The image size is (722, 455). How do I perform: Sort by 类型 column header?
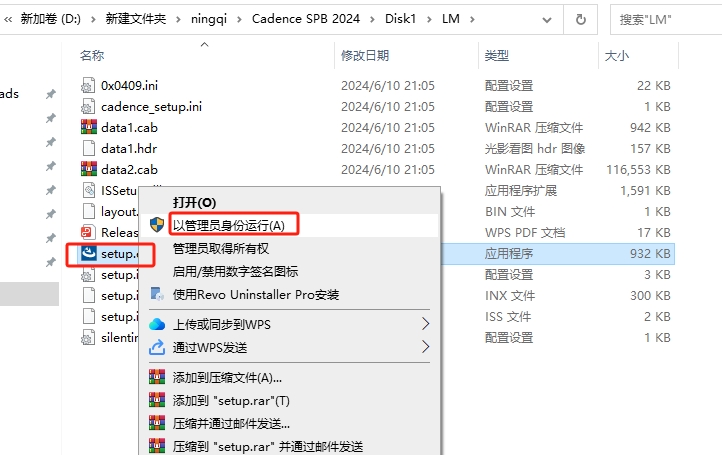click(x=497, y=56)
